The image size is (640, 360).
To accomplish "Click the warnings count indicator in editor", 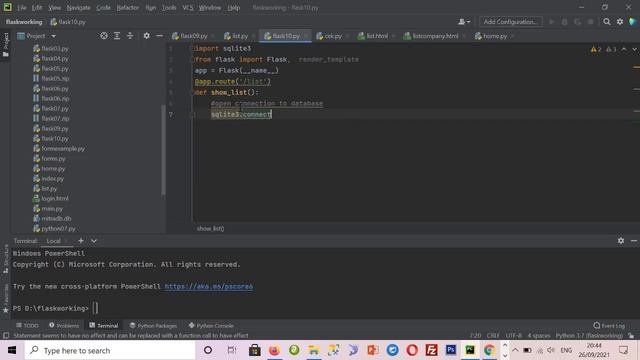I will (x=596, y=49).
